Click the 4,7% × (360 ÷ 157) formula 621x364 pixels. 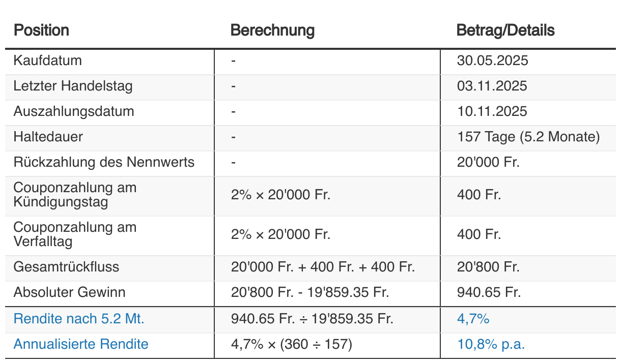(291, 344)
